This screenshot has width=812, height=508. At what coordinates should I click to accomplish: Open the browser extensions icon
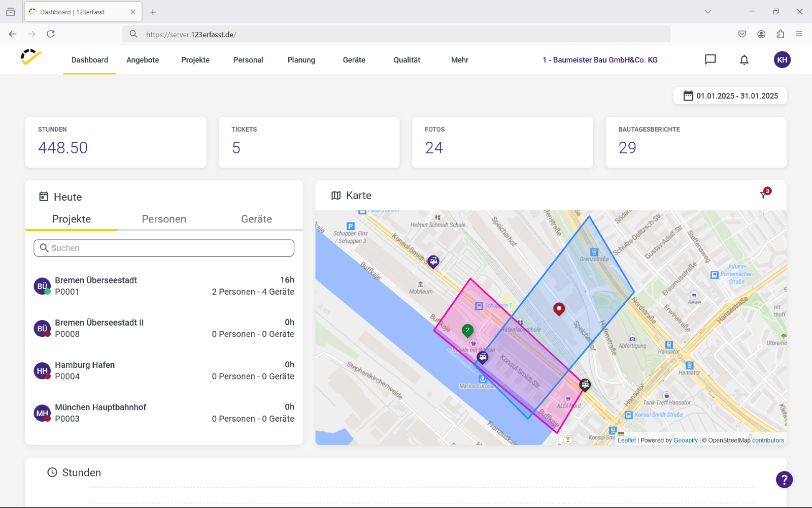coord(781,34)
